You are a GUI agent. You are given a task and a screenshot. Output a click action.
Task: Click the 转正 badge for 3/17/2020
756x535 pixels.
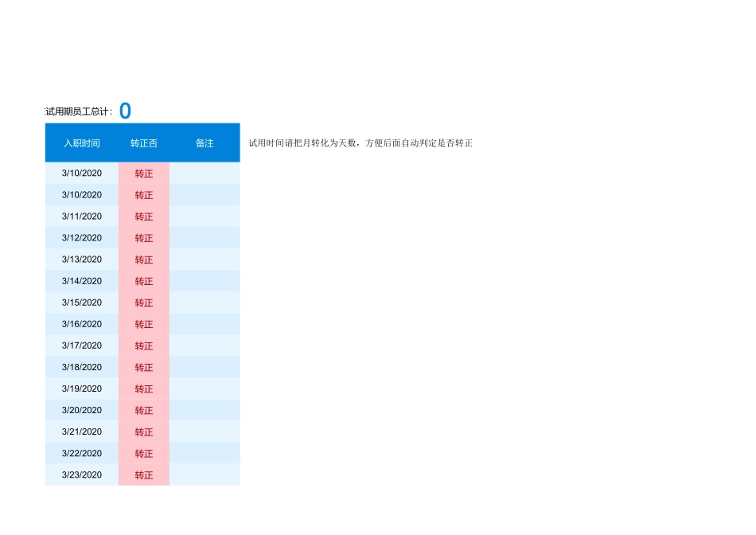coord(144,346)
